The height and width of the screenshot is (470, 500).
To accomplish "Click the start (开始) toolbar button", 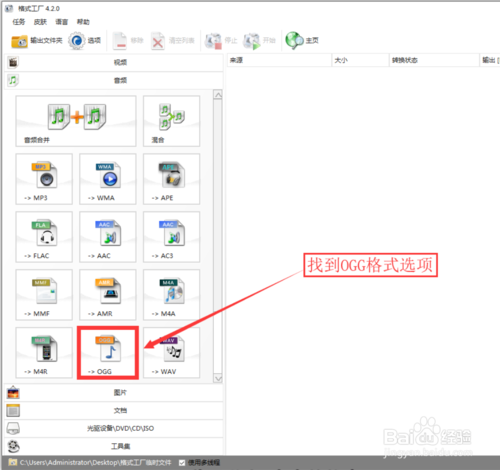I will tap(259, 41).
